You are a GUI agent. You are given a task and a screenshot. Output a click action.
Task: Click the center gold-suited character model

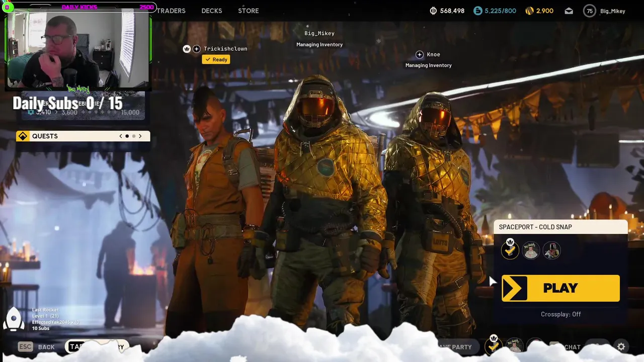[322, 201]
